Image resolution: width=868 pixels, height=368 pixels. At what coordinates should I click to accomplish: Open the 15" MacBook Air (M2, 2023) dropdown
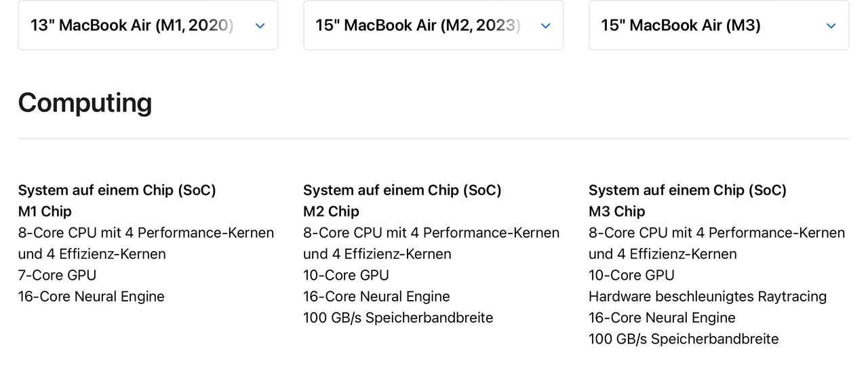(x=433, y=25)
